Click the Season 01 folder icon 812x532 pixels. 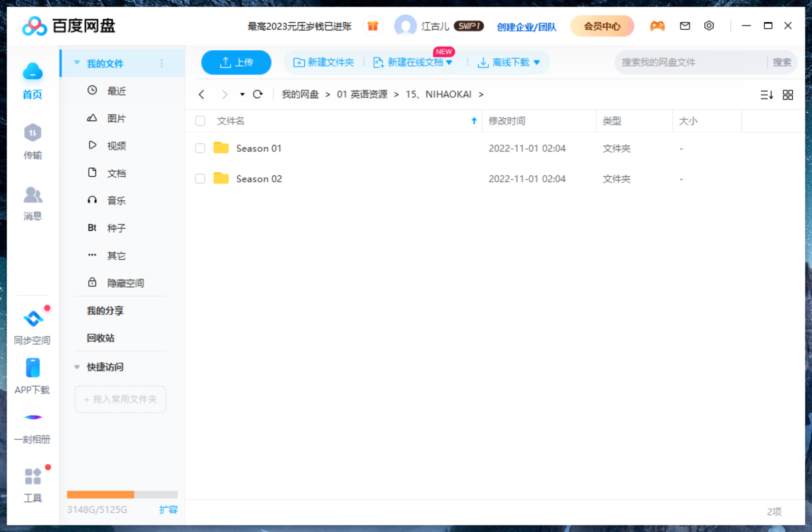tap(221, 148)
